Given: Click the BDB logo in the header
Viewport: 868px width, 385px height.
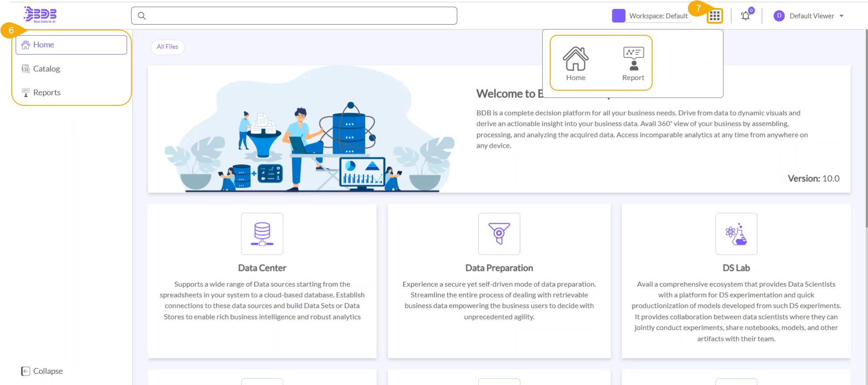Looking at the screenshot, I should pyautogui.click(x=41, y=15).
